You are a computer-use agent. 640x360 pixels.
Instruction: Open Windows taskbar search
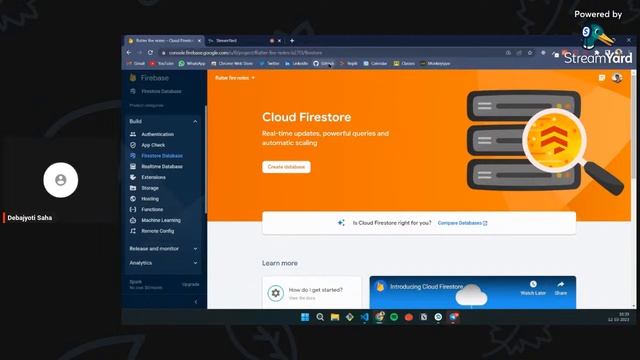tap(320, 317)
